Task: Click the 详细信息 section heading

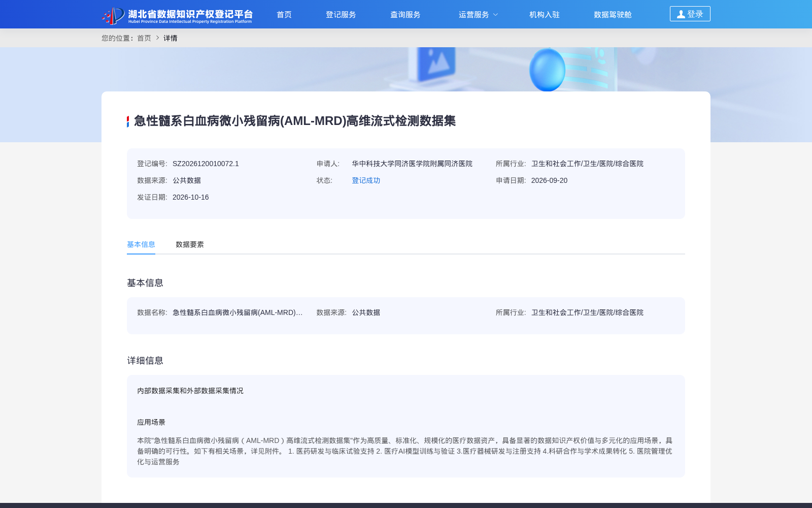Action: 145,361
